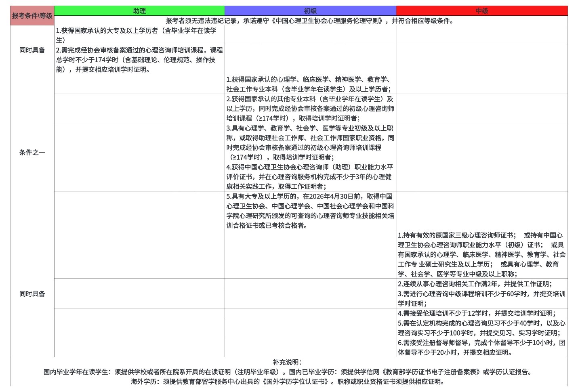Select the 海外学历 note line

coord(288,382)
